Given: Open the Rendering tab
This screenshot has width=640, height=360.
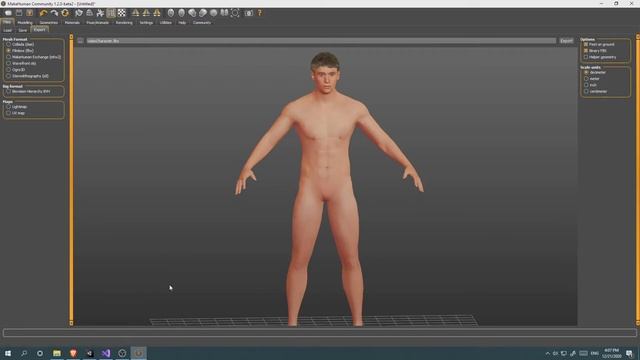Looking at the screenshot, I should point(124,22).
